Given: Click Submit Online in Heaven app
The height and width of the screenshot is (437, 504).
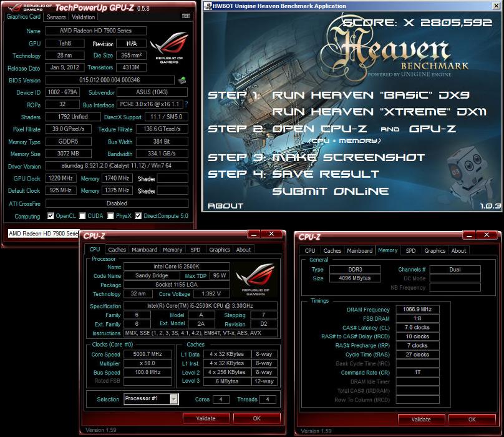Looking at the screenshot, I should tap(331, 191).
